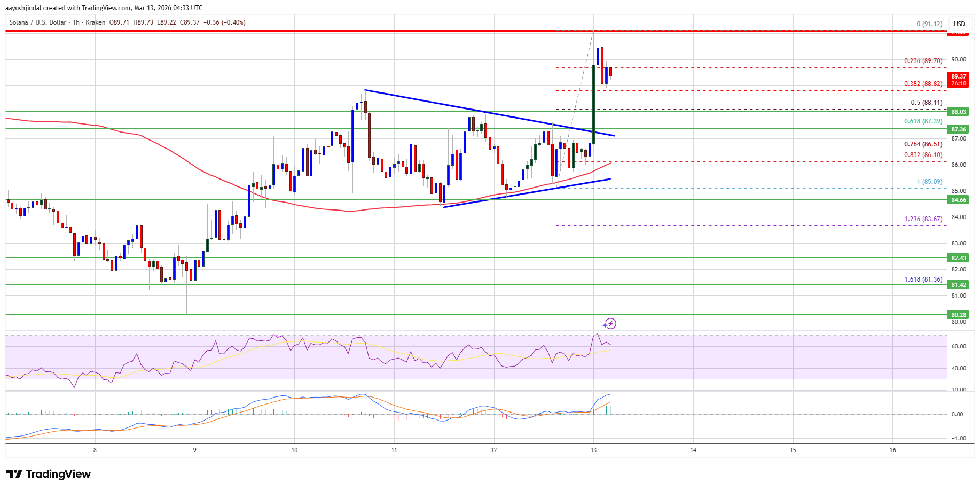Open the USD currency selector
This screenshot has width=980, height=490.
[x=959, y=24]
